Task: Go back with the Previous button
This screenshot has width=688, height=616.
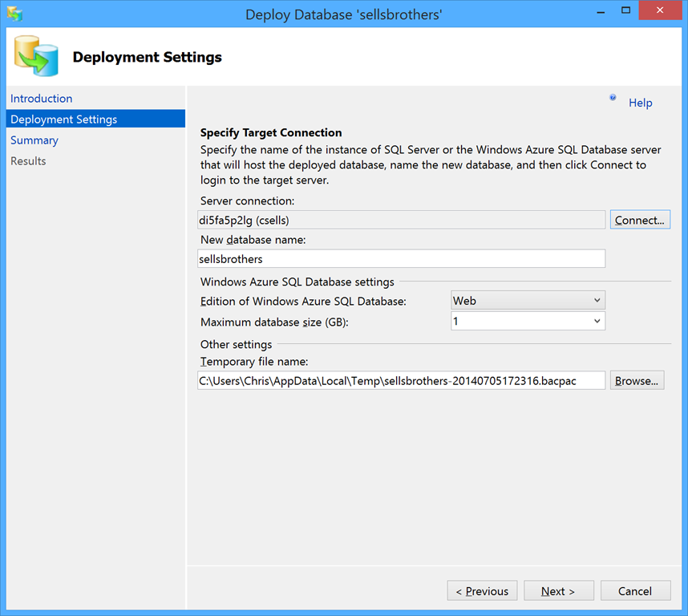Action: (482, 591)
